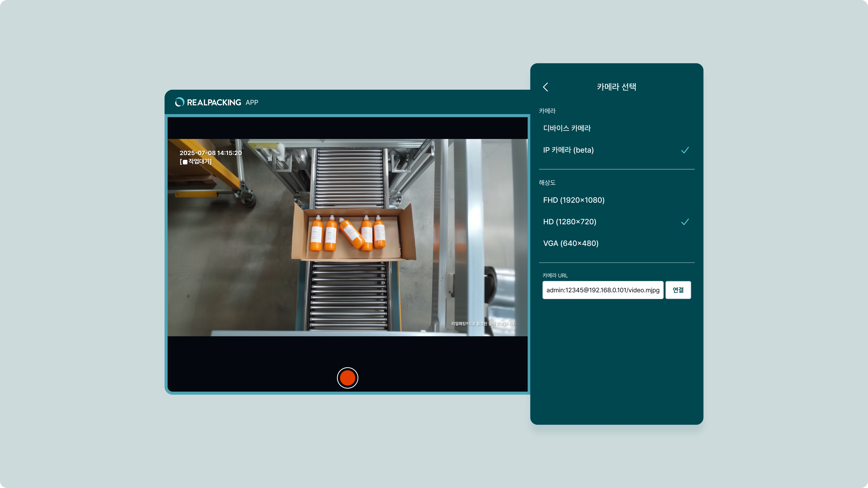Click the 해상도 section label
The width and height of the screenshot is (868, 488).
(x=547, y=183)
